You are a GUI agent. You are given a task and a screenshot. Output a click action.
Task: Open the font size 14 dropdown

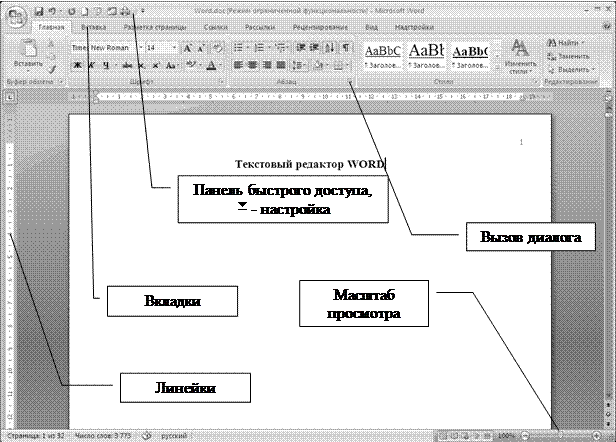point(174,48)
